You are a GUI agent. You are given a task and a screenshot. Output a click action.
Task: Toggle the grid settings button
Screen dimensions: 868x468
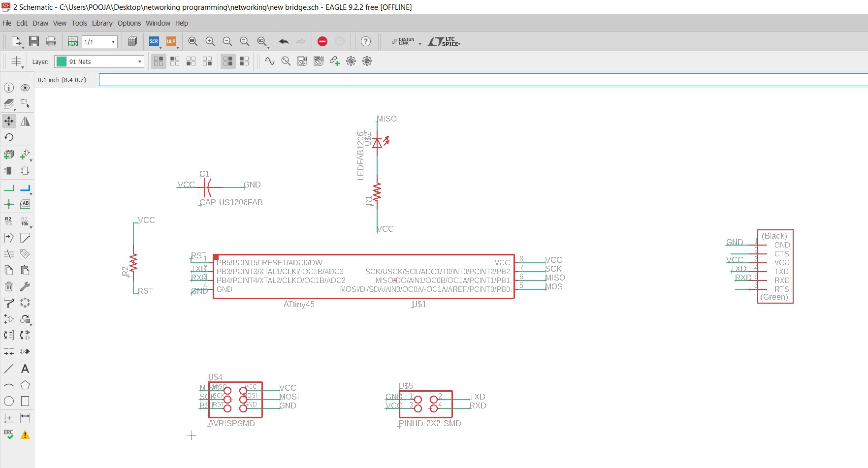click(x=17, y=62)
